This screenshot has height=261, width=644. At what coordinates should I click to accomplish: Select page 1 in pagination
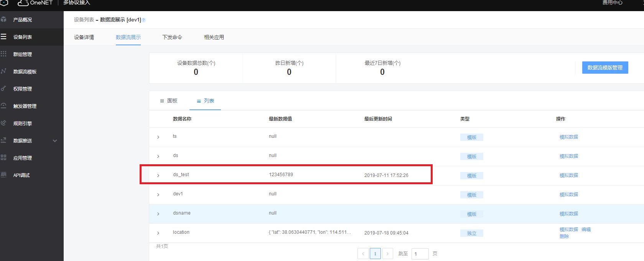pyautogui.click(x=375, y=254)
